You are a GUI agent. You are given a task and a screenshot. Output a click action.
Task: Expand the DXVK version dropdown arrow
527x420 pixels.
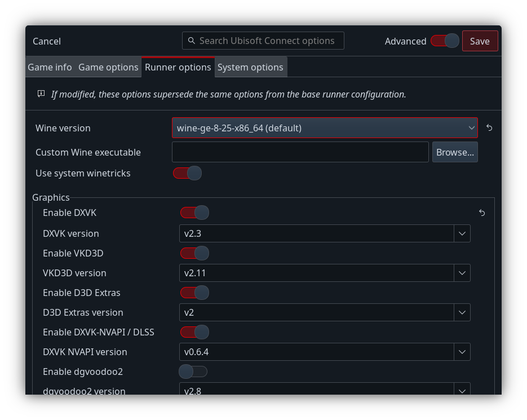pyautogui.click(x=462, y=233)
